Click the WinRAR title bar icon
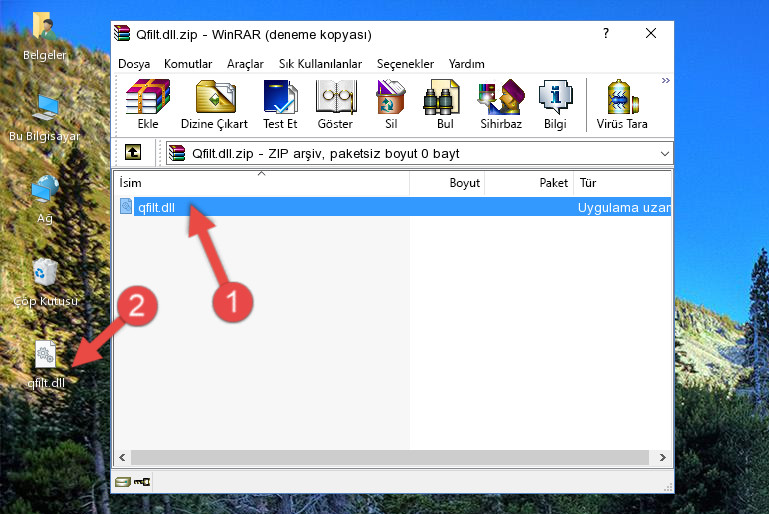 click(122, 33)
